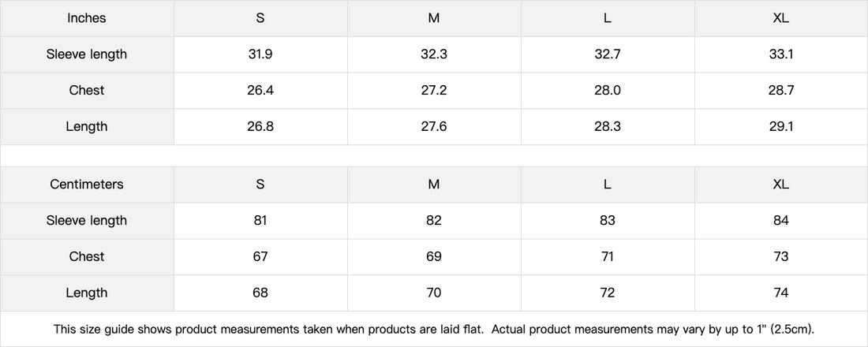The width and height of the screenshot is (868, 347).
Task: Select the 28.0 chest measurement cell
Action: click(608, 91)
